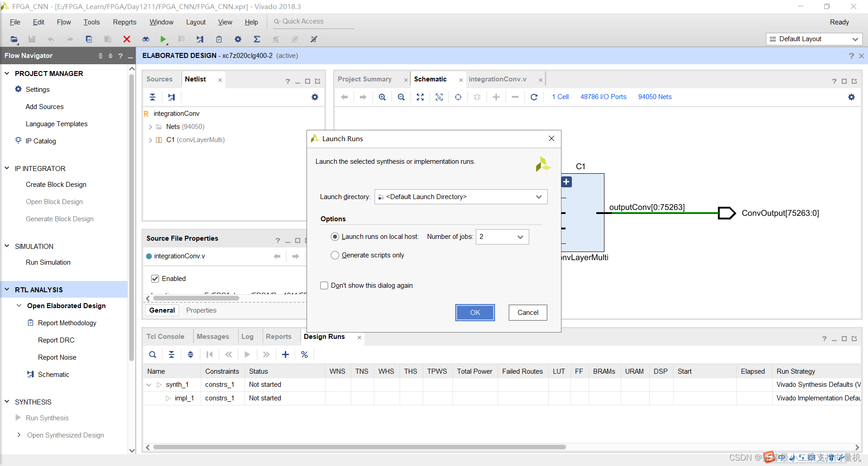Image resolution: width=868 pixels, height=466 pixels.
Task: Click Run Synthesis in Flow Navigator
Action: tap(47, 418)
